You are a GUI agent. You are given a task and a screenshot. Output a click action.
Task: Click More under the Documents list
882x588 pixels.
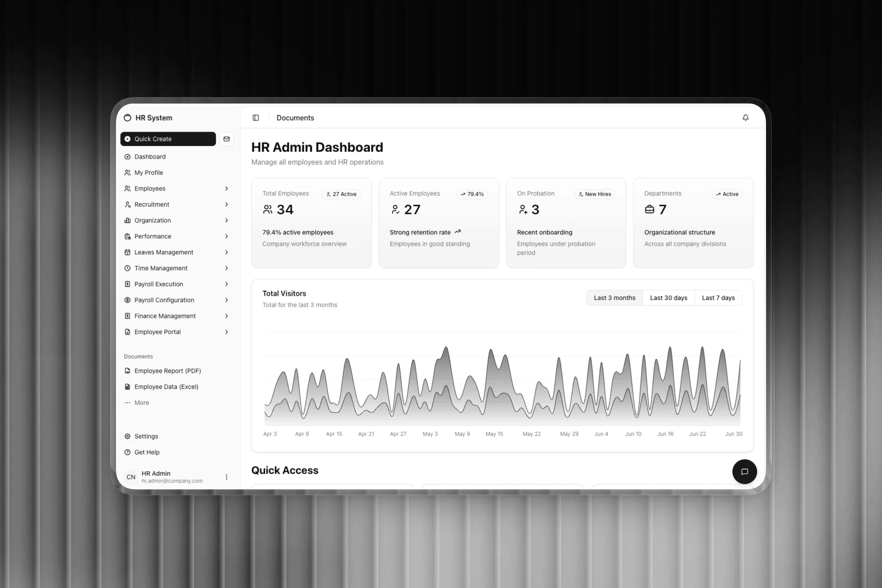142,402
